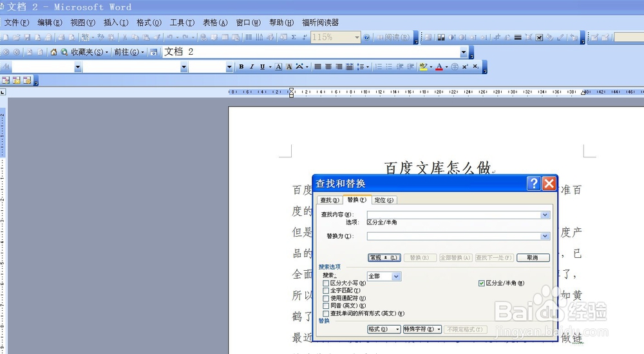Toggle Underline formatting
Viewport: 644px width, 354px height.
(x=262, y=66)
